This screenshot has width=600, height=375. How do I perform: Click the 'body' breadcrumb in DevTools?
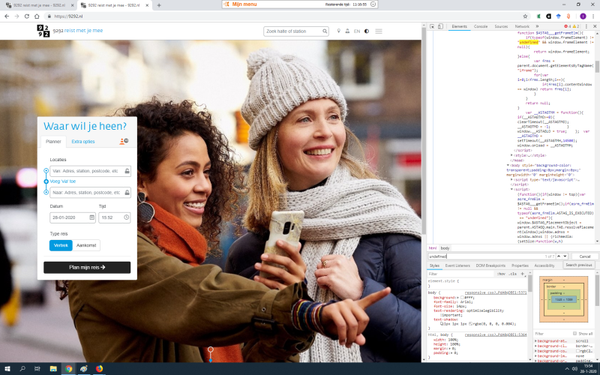445,248
